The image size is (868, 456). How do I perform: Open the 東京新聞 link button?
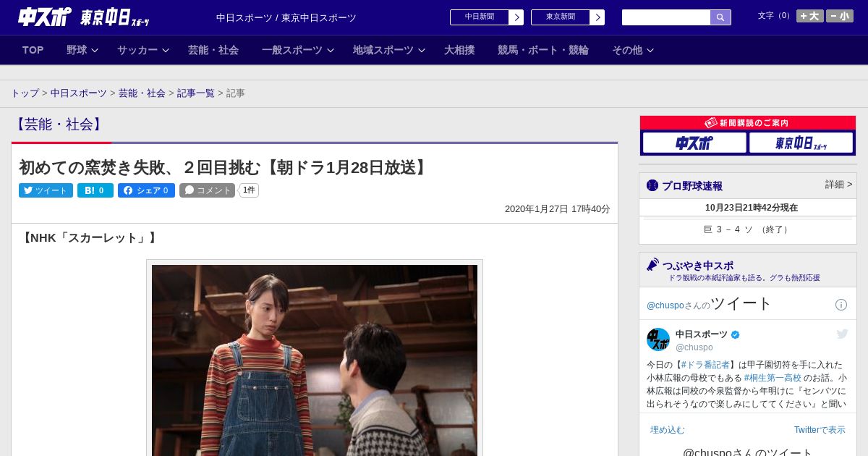pyautogui.click(x=567, y=17)
